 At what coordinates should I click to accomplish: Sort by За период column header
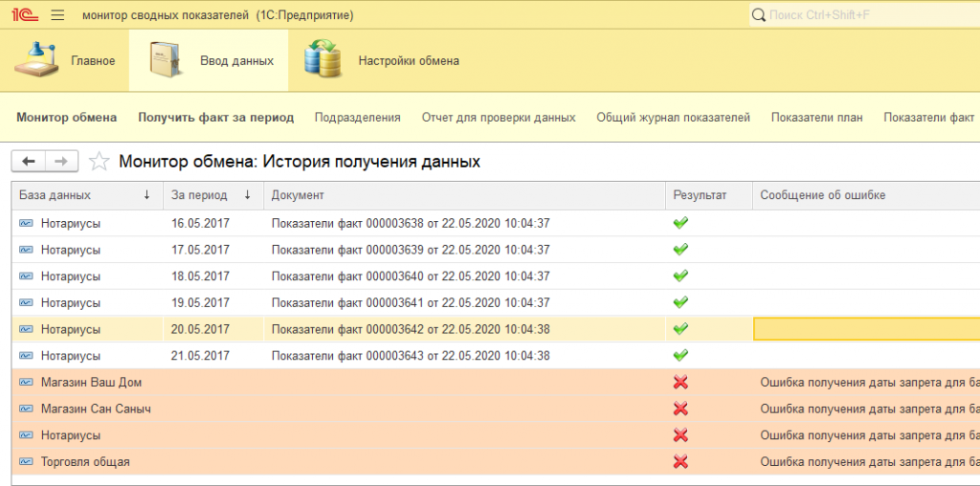click(213, 195)
